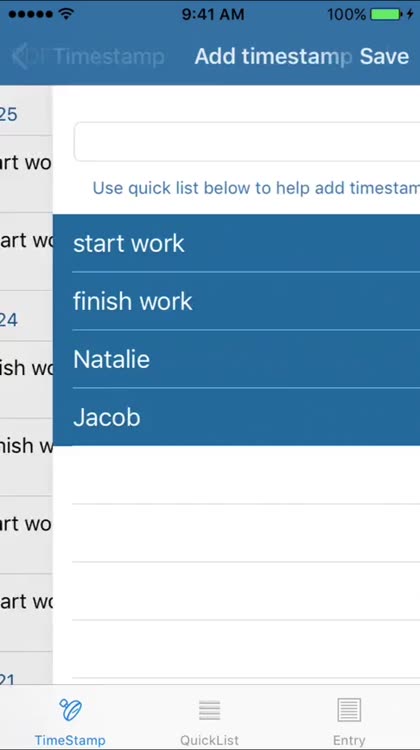This screenshot has width=420, height=750.
Task: Focus the empty timestamp text field
Action: coord(247,142)
